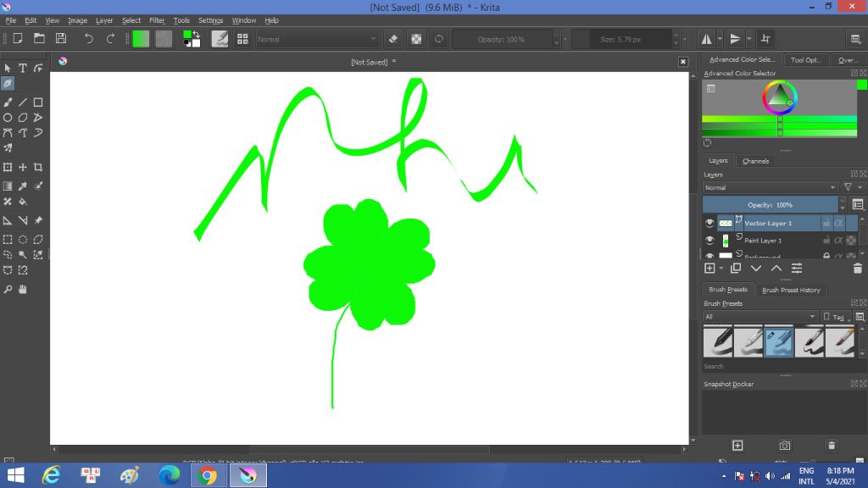Switch to Brush Preset History tab
The height and width of the screenshot is (488, 868).
(x=791, y=290)
